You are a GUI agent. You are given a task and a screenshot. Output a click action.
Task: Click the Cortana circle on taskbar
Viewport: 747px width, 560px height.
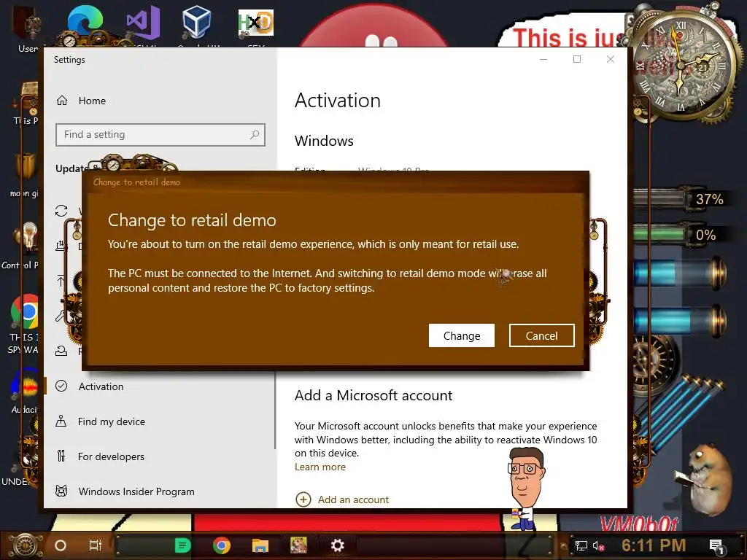(x=61, y=545)
